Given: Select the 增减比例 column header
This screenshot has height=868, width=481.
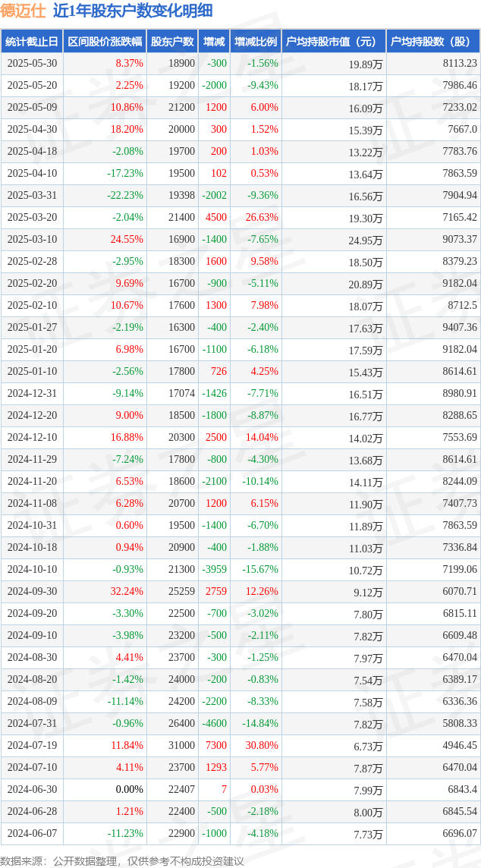Looking at the screenshot, I should click(256, 41).
